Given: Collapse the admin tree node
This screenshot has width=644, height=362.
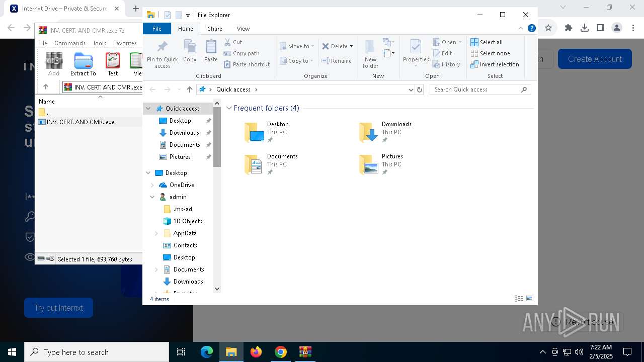Looking at the screenshot, I should (x=152, y=197).
